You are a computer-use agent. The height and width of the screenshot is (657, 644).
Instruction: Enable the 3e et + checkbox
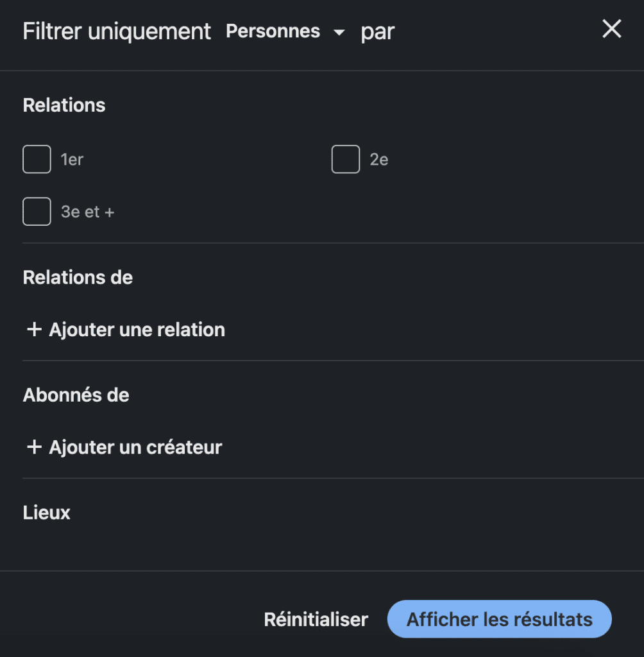[37, 212]
